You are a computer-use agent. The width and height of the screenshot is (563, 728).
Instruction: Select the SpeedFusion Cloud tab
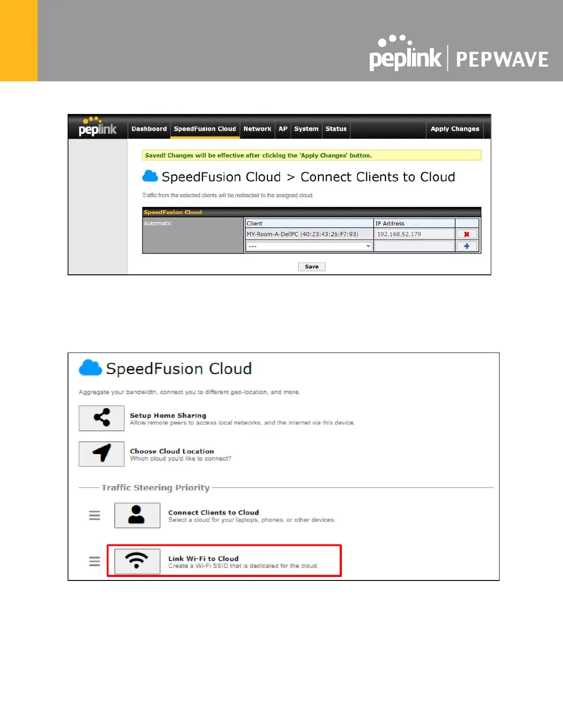point(205,129)
